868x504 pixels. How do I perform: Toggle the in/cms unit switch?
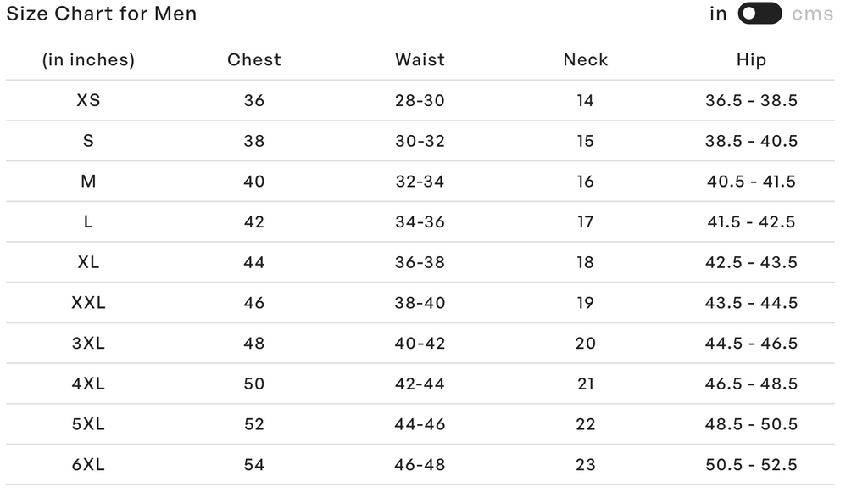(759, 14)
